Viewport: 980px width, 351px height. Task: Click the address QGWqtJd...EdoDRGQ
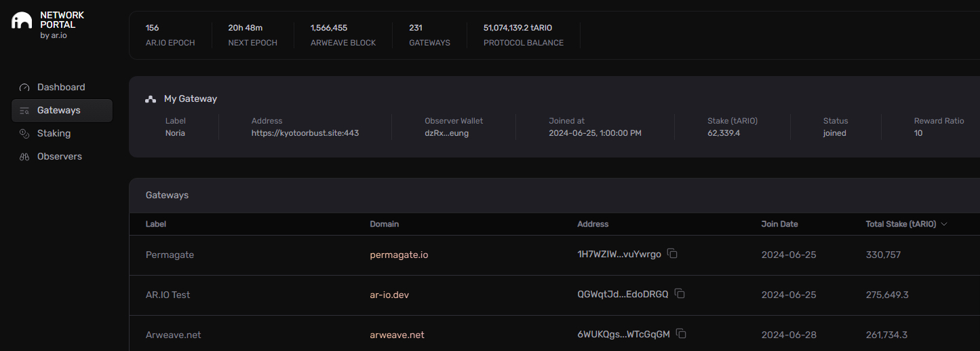(x=623, y=295)
